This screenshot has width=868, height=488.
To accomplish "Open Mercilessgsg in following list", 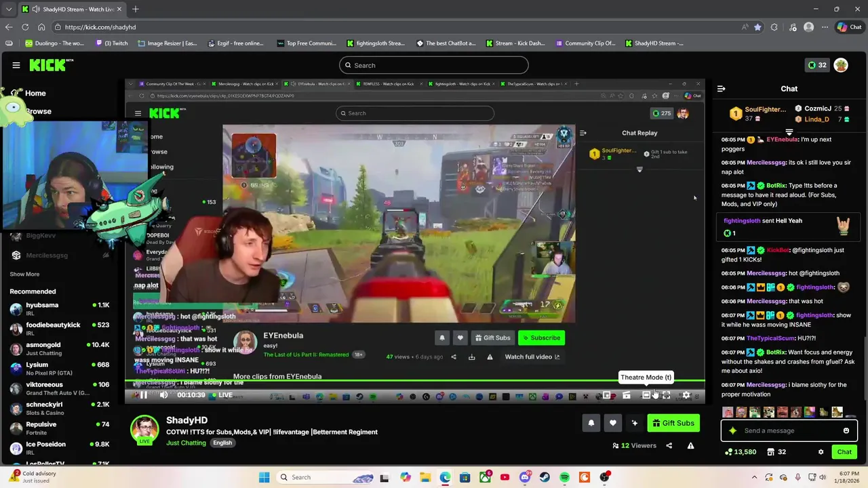I will click(x=60, y=256).
